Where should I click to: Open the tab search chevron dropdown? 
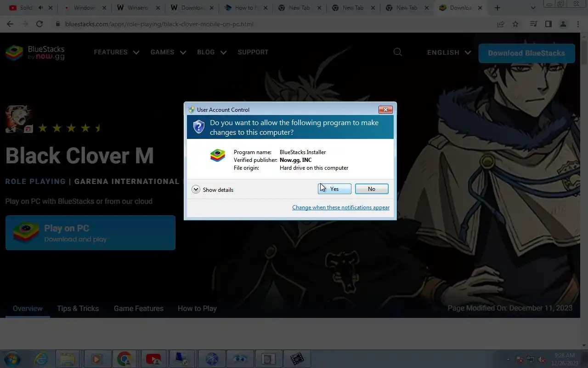coord(533,8)
